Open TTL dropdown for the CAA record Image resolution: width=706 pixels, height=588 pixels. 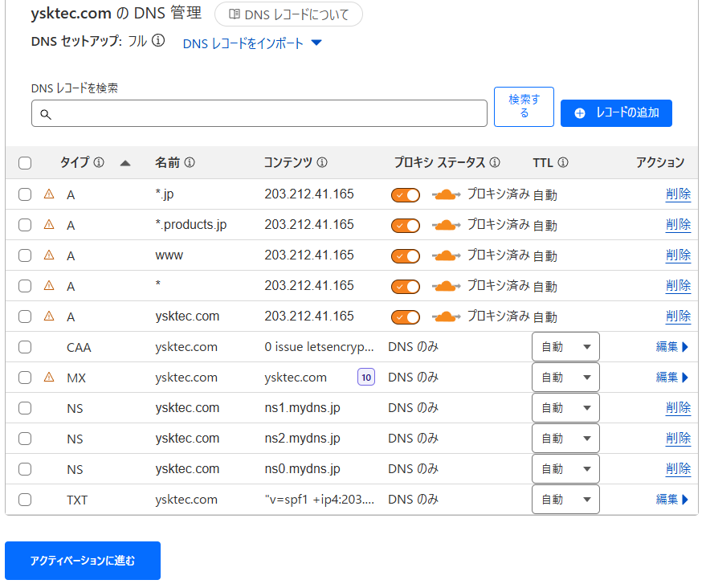[565, 347]
